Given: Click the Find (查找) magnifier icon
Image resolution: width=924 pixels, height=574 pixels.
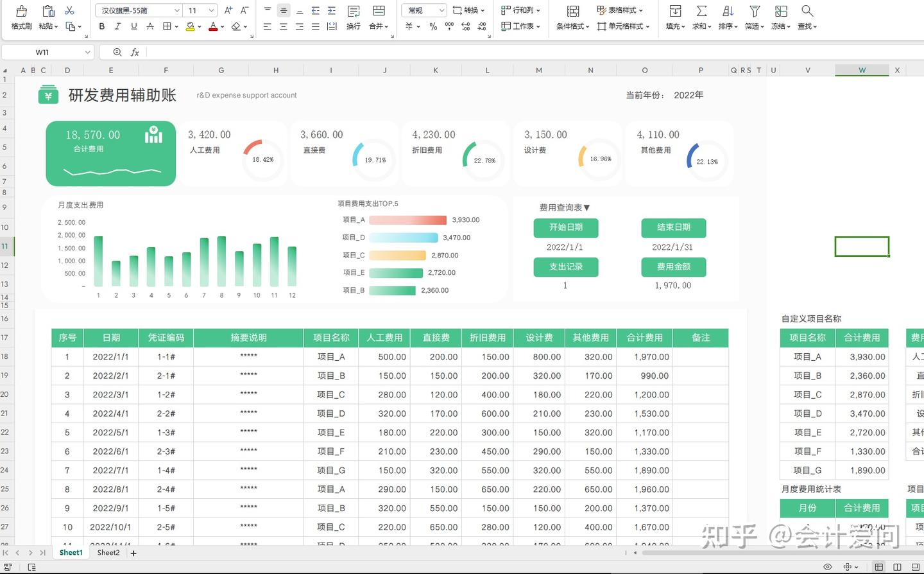Looking at the screenshot, I should point(807,11).
